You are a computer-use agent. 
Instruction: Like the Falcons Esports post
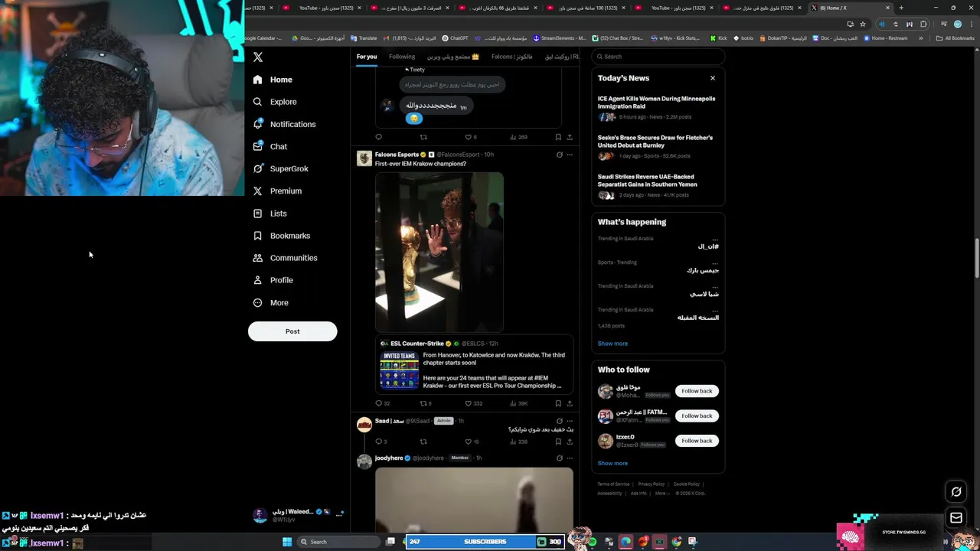[469, 403]
